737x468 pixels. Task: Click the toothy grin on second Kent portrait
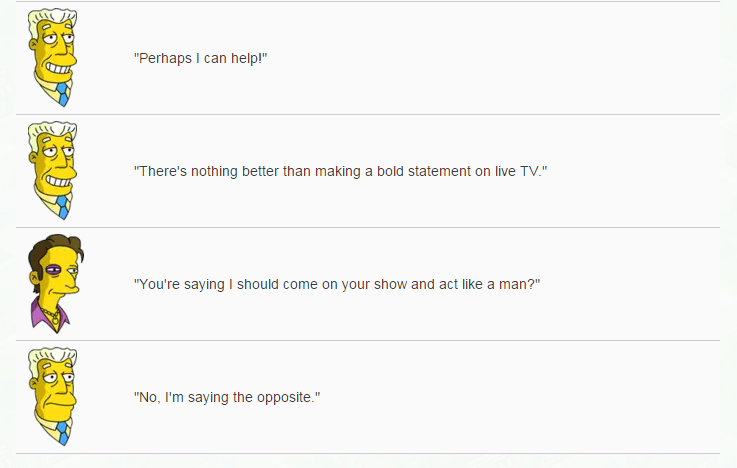(60, 182)
